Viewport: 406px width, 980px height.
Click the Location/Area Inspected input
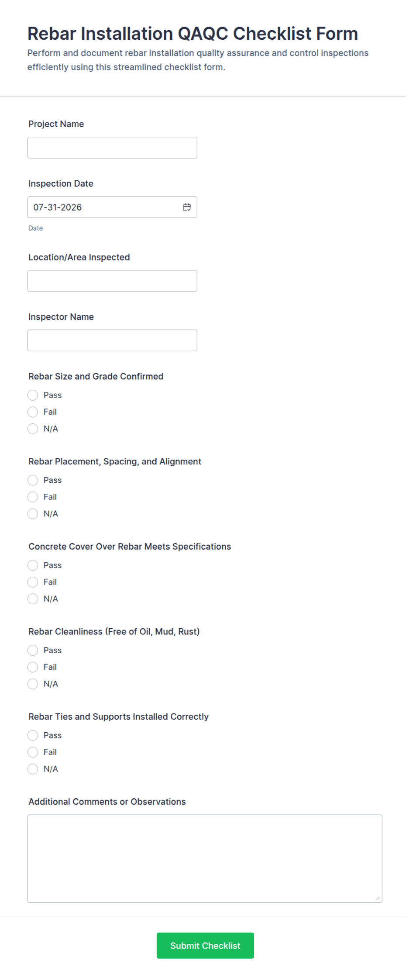(112, 281)
